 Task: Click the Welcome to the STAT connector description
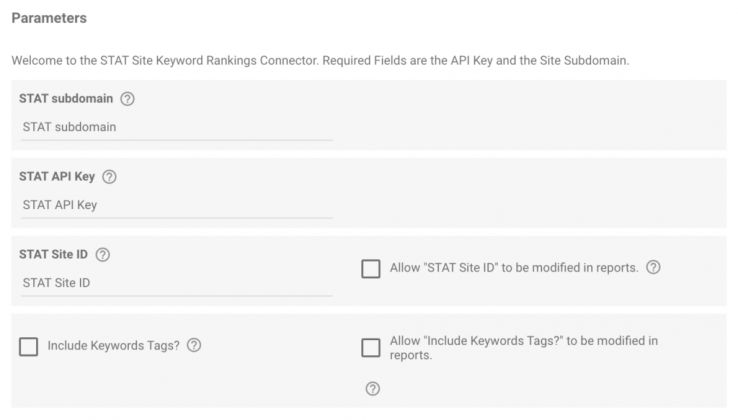[320, 60]
